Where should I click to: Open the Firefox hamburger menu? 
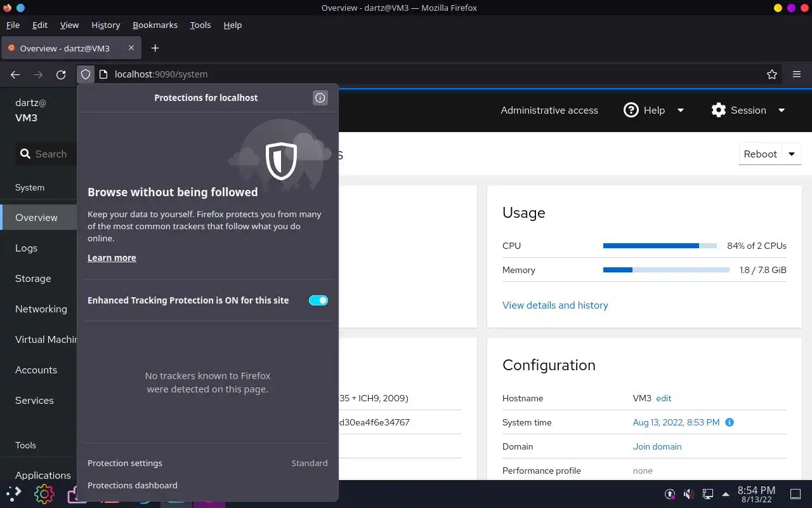pyautogui.click(x=797, y=74)
